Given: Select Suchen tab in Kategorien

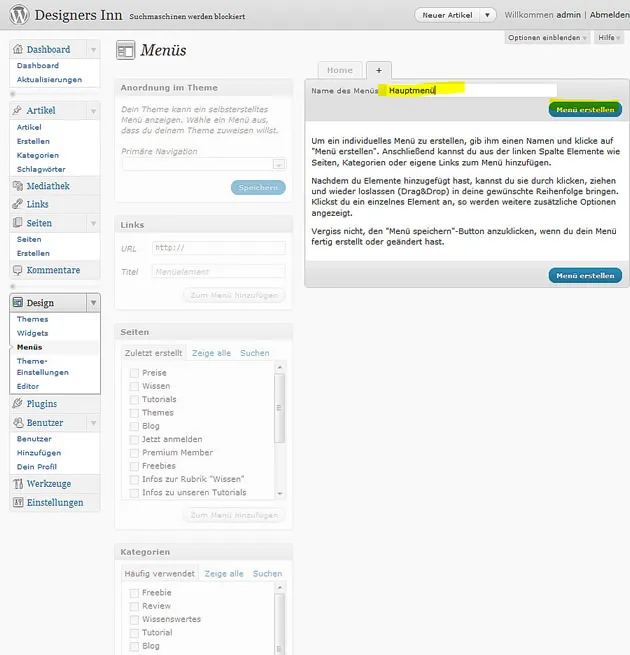Looking at the screenshot, I should click(267, 574).
